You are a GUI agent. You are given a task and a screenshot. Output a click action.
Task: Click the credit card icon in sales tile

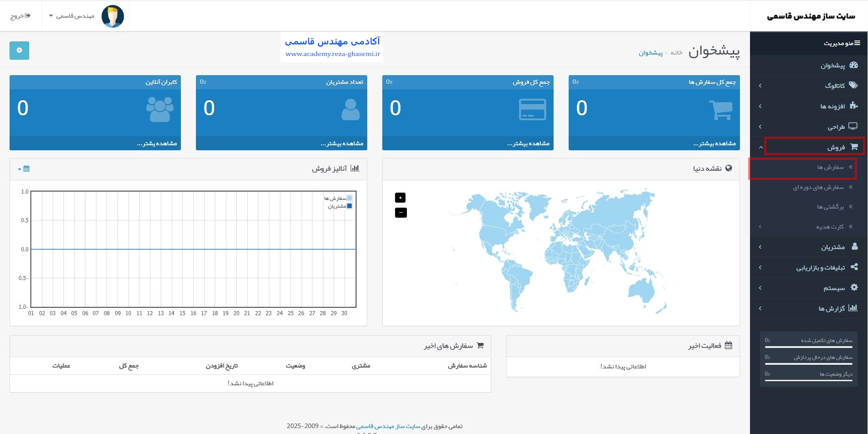(x=533, y=110)
